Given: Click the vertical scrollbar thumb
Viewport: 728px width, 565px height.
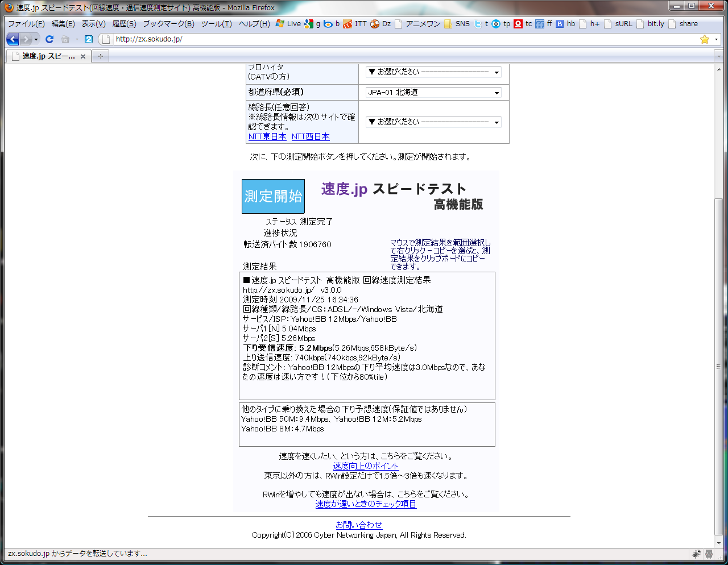Looking at the screenshot, I should pyautogui.click(x=718, y=367).
